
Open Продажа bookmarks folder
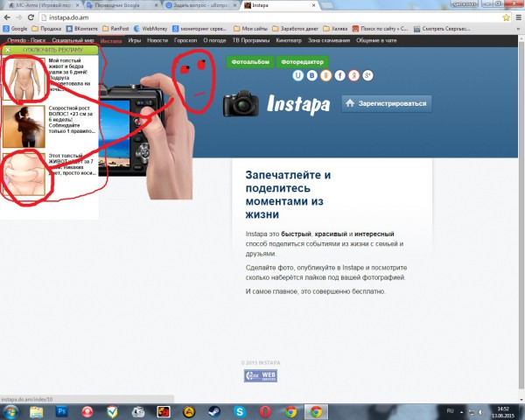pyautogui.click(x=46, y=29)
